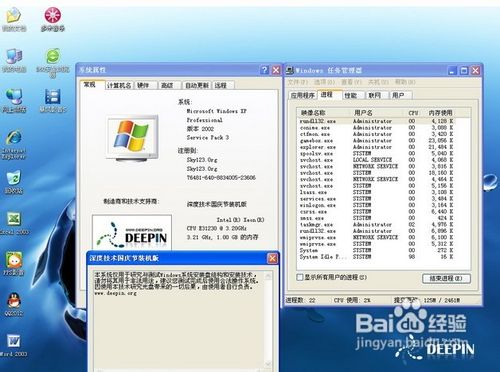500x372 pixels.
Task: Open the Network Neighborhood desktop icon
Action: coord(14,101)
